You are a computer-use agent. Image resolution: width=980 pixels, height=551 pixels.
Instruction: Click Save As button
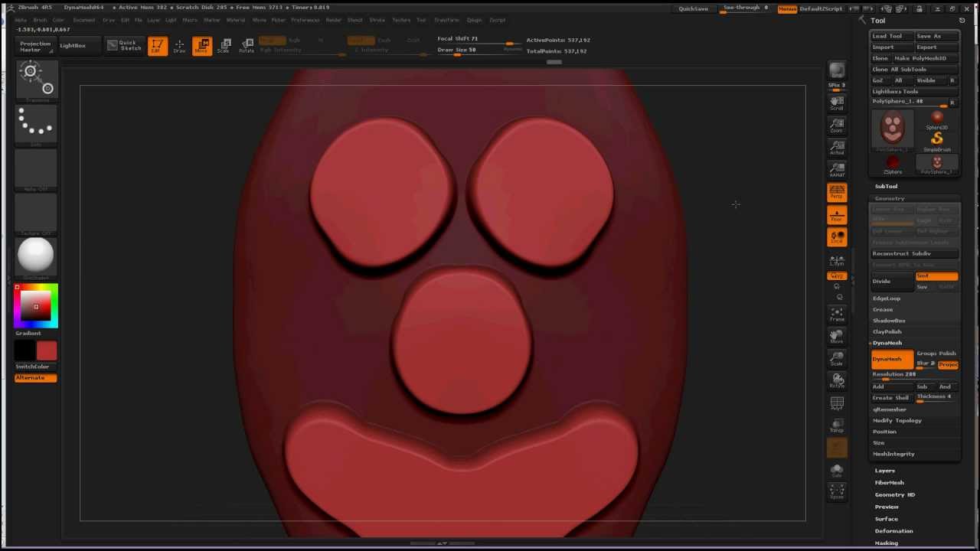[x=936, y=36]
